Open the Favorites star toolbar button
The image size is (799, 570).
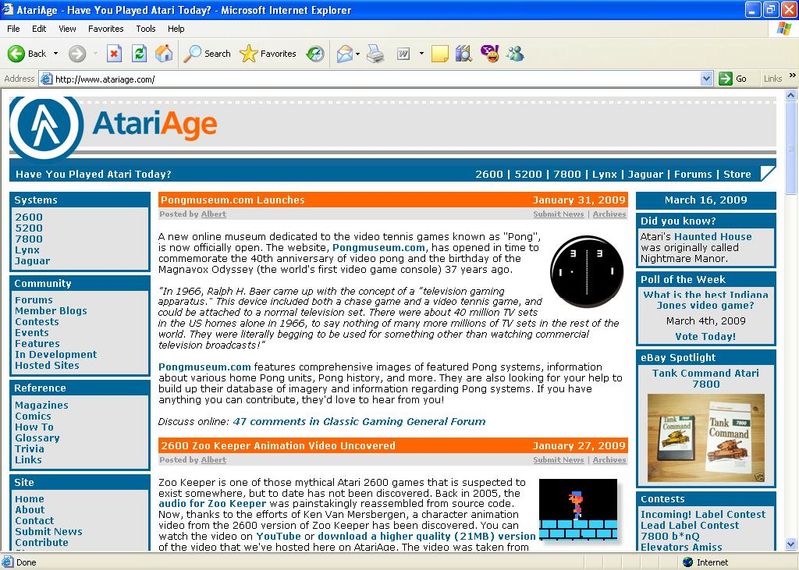268,53
